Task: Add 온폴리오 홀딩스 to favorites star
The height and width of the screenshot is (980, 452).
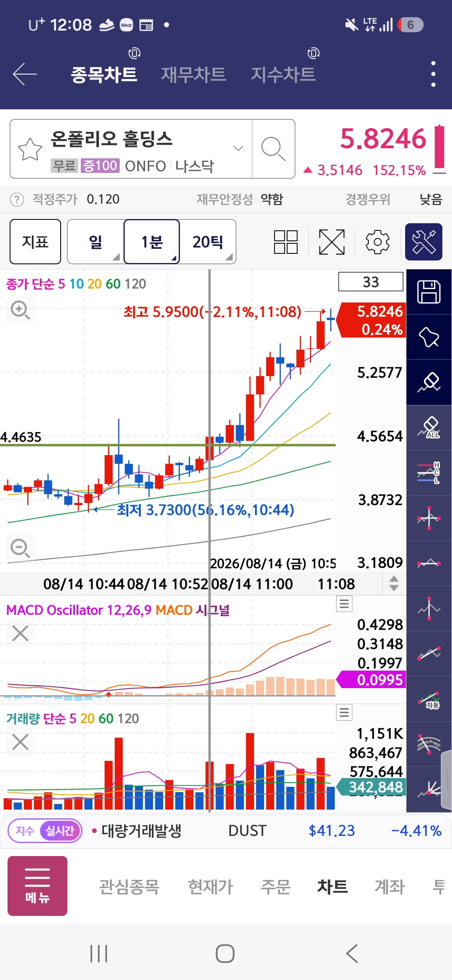Action: point(30,149)
